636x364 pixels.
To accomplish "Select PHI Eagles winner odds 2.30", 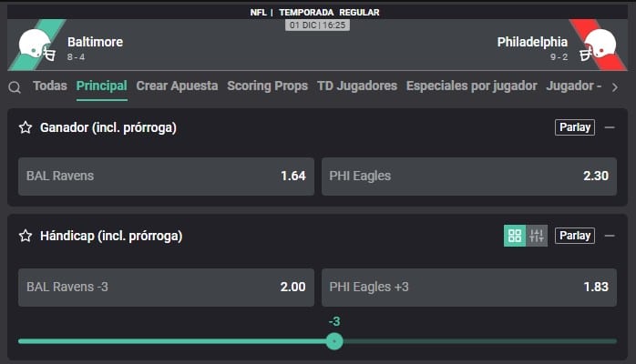I will point(469,176).
